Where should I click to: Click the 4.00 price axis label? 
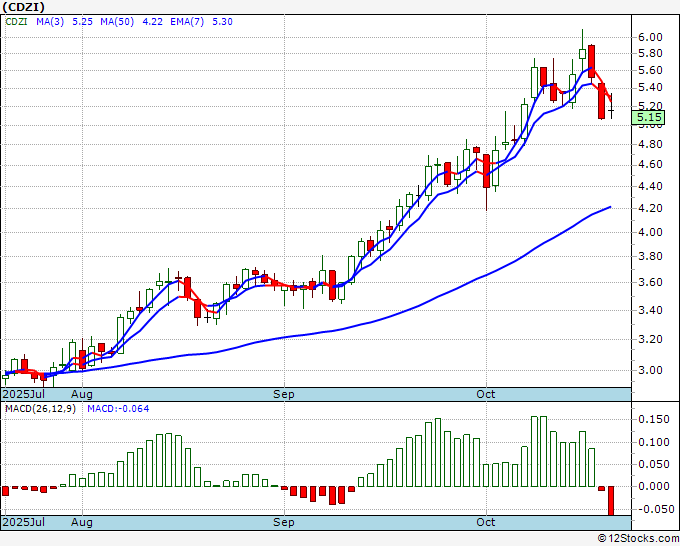(x=650, y=232)
